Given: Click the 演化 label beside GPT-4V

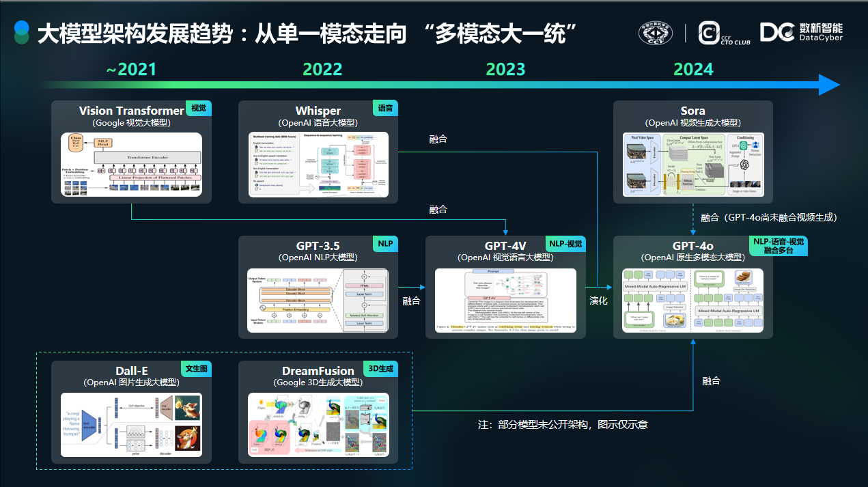Looking at the screenshot, I should coord(598,301).
